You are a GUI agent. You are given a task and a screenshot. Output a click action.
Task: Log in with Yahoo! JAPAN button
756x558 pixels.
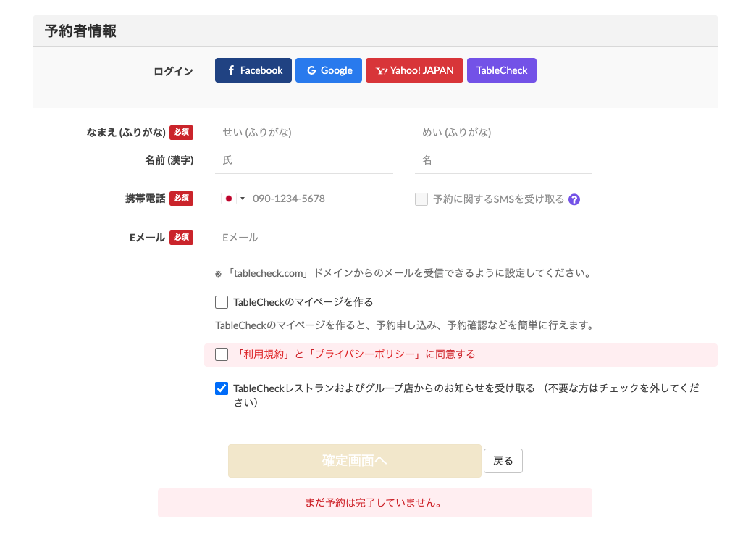pyautogui.click(x=414, y=70)
